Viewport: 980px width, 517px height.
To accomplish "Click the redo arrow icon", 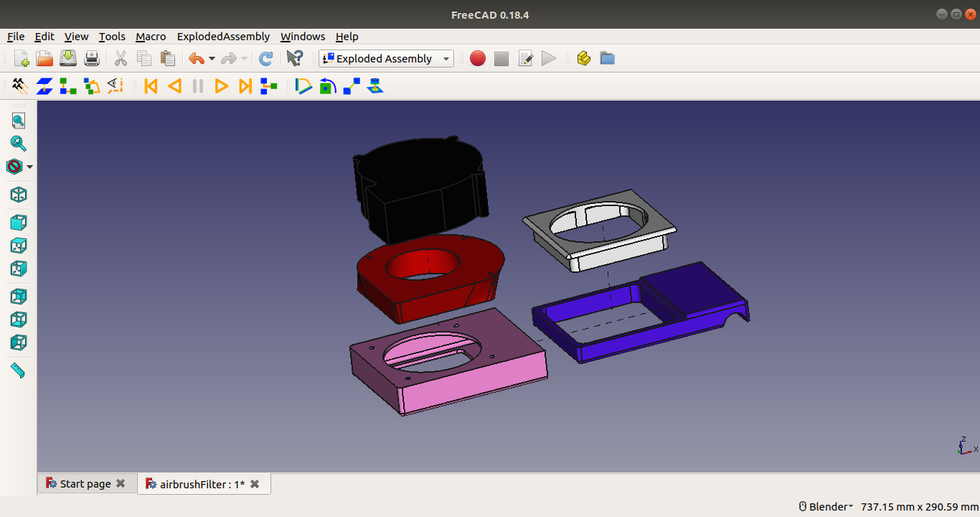I will [229, 59].
